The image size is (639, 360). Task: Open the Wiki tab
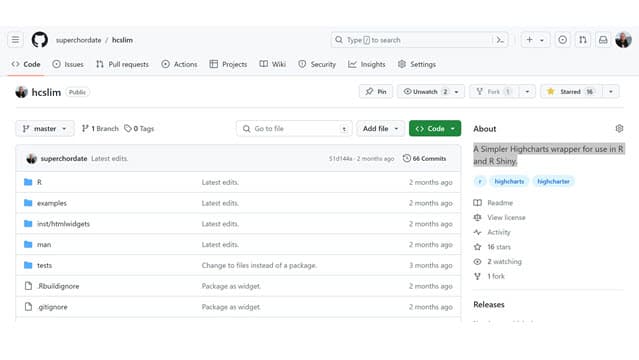[x=273, y=64]
